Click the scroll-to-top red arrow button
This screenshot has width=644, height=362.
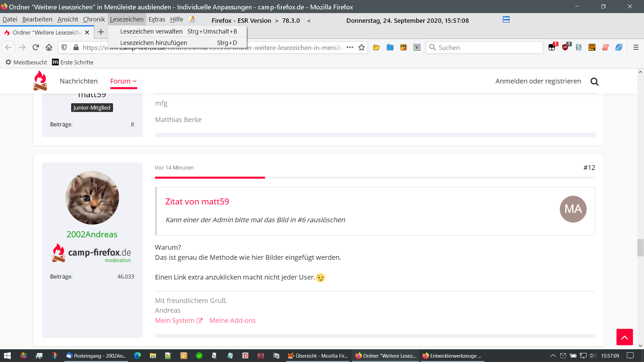pos(624,337)
